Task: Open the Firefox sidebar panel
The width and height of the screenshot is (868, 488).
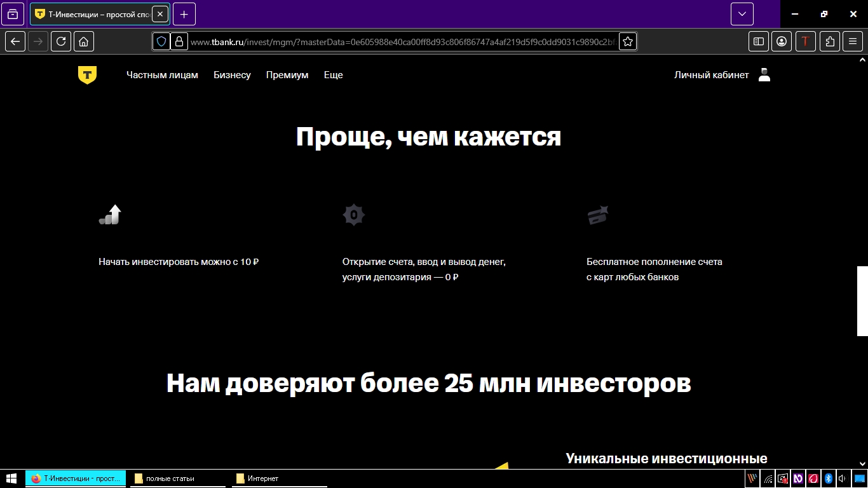Action: [759, 41]
